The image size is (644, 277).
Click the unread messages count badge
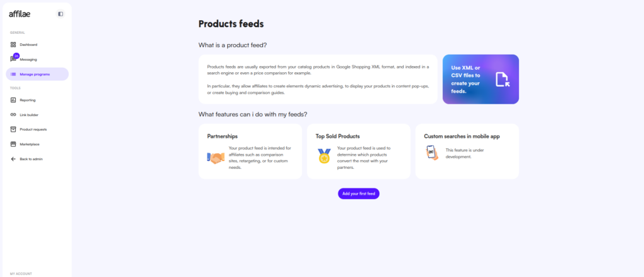[16, 56]
